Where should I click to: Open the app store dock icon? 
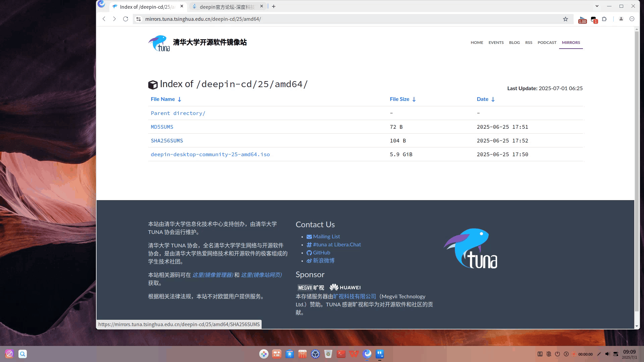303,354
